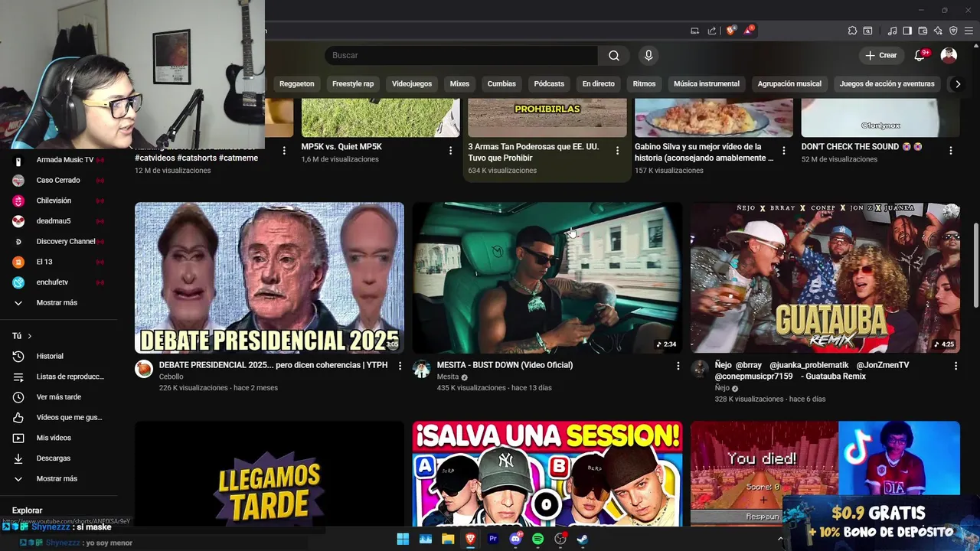Open Ver más tarde clock item

[x=58, y=396]
